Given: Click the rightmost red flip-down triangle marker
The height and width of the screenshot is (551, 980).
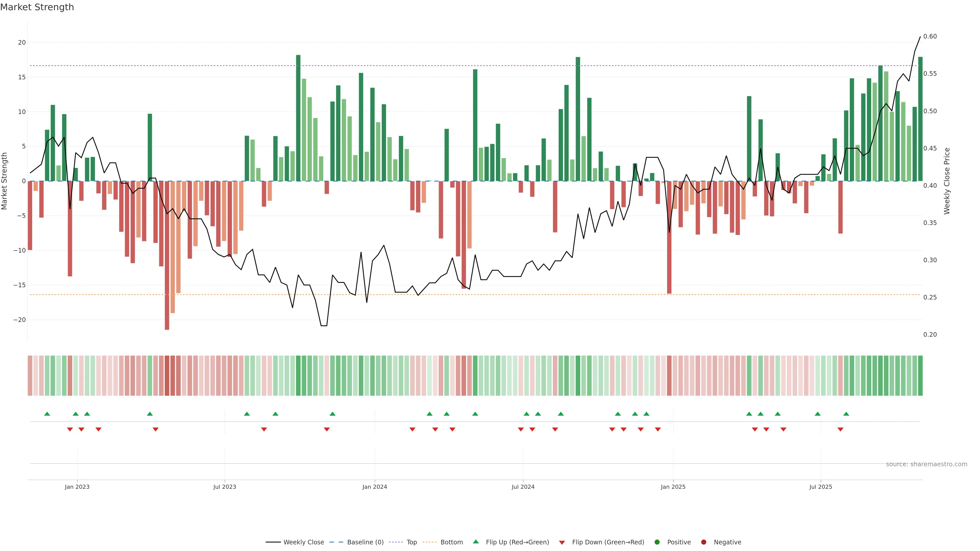Looking at the screenshot, I should [840, 429].
